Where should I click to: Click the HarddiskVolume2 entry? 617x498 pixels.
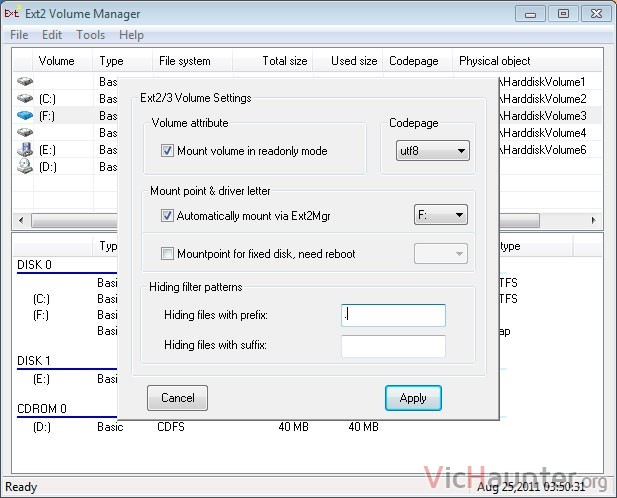click(x=543, y=99)
